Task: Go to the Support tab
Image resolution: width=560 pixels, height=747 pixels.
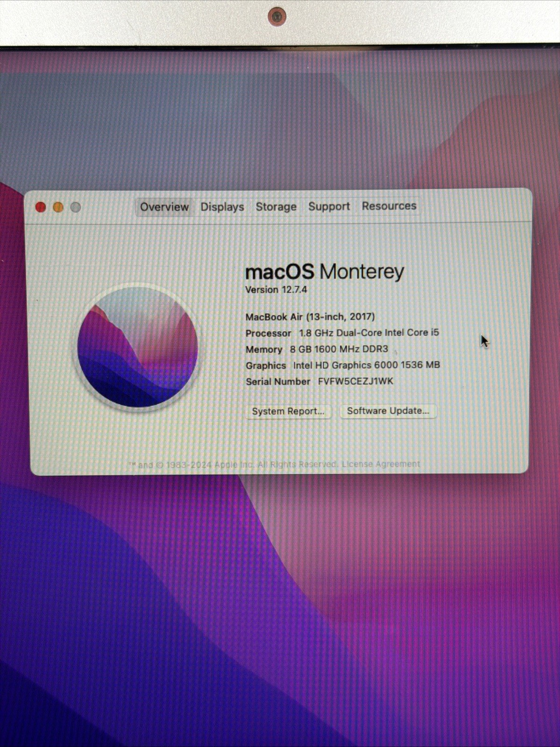Action: click(x=329, y=206)
